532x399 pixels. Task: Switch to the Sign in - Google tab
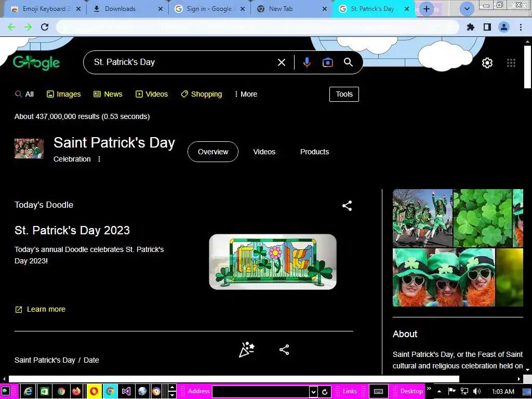[209, 9]
